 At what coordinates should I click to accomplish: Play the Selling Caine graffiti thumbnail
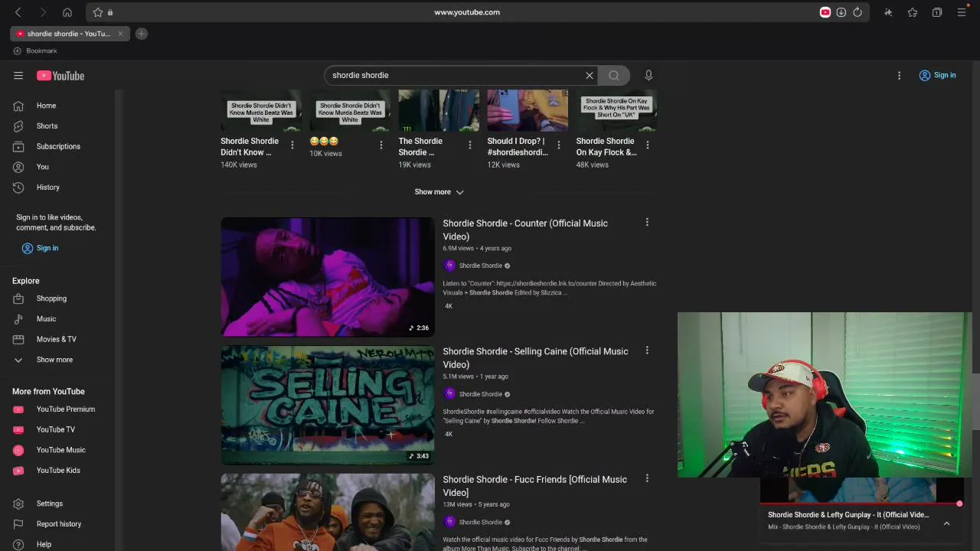[328, 405]
